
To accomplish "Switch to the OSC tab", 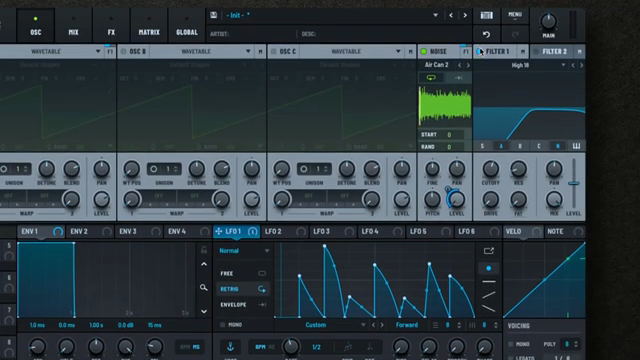I will click(x=36, y=25).
